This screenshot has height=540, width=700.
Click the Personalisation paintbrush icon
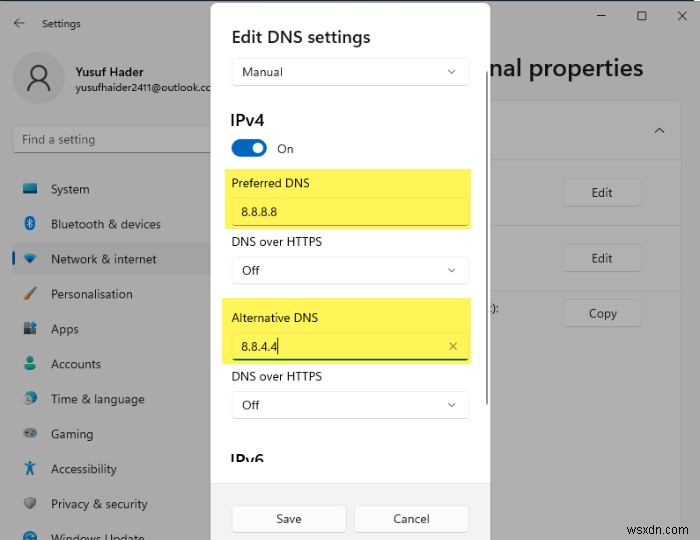pos(30,294)
